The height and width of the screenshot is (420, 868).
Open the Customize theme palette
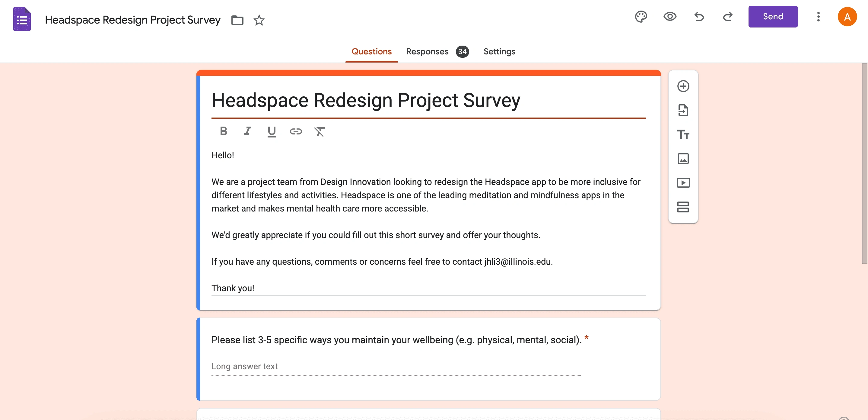click(641, 17)
